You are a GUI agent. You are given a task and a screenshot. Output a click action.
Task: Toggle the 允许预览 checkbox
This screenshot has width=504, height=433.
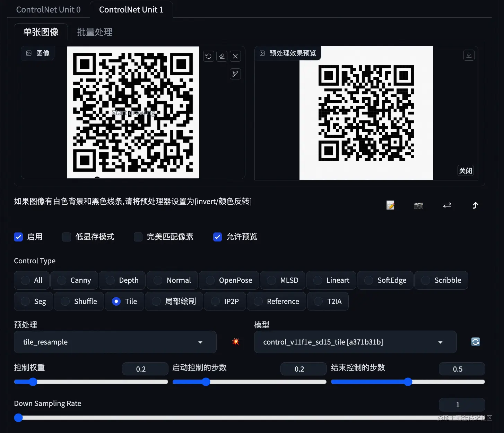pyautogui.click(x=217, y=237)
